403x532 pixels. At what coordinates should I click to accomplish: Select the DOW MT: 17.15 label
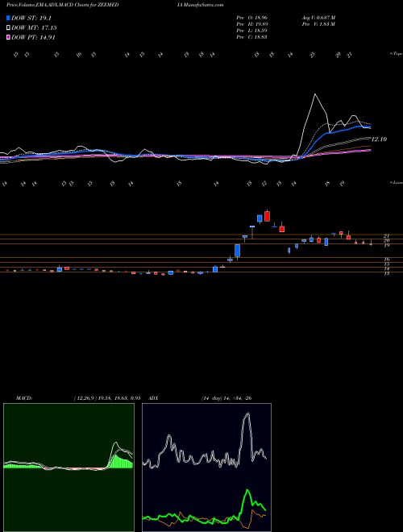tap(34, 28)
